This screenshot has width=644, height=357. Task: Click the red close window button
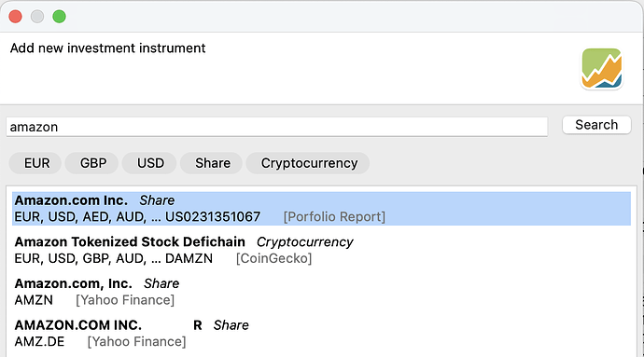16,17
